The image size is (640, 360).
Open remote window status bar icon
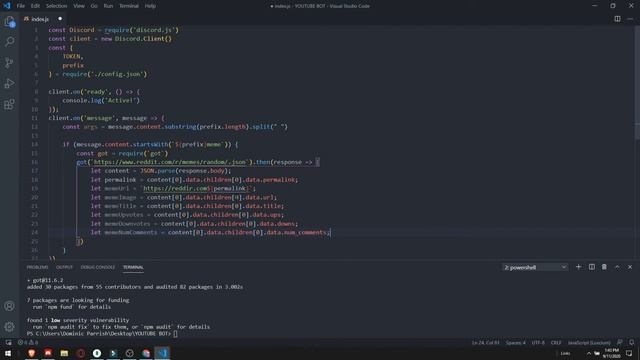[8, 342]
